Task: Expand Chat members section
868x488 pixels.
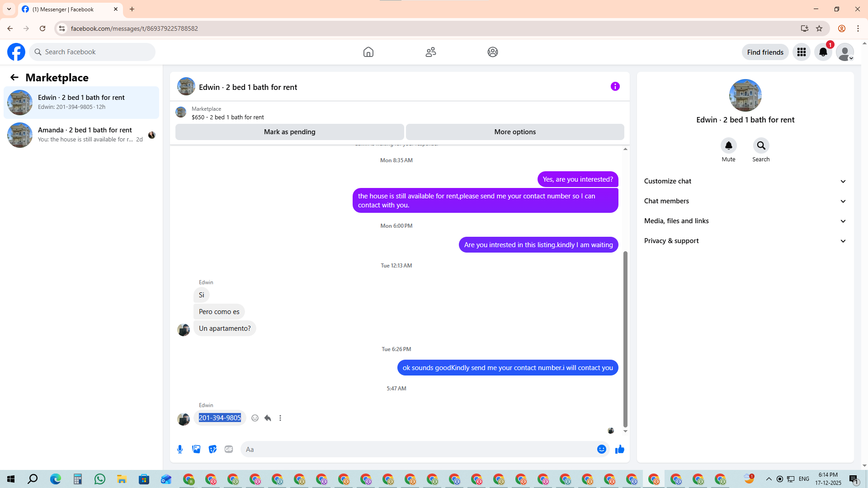Action: click(x=745, y=201)
